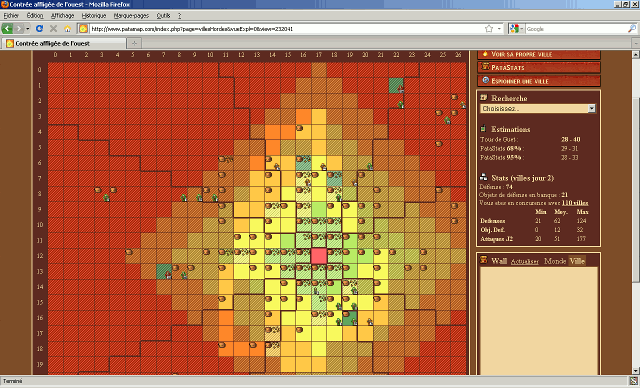Click the Espionner une ville button
The height and width of the screenshot is (388, 640).
539,81
